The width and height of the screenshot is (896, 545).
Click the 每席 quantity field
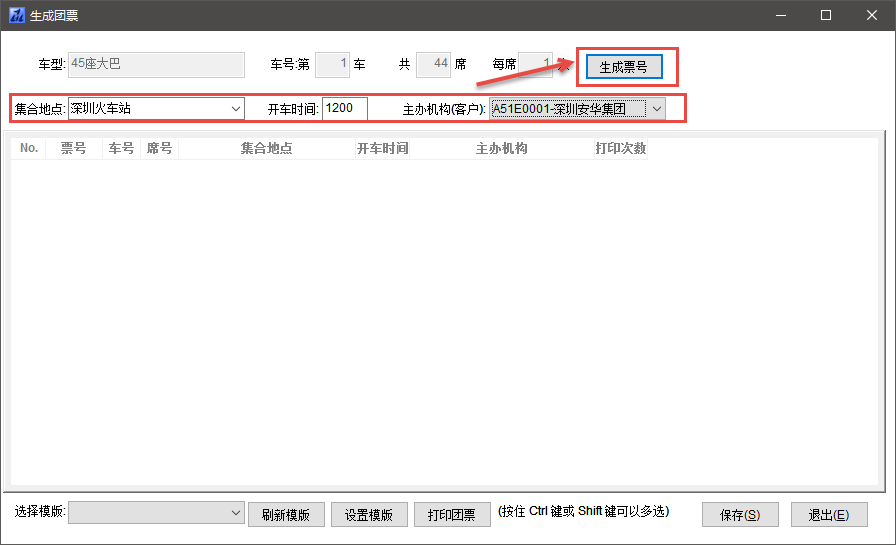pyautogui.click(x=535, y=65)
